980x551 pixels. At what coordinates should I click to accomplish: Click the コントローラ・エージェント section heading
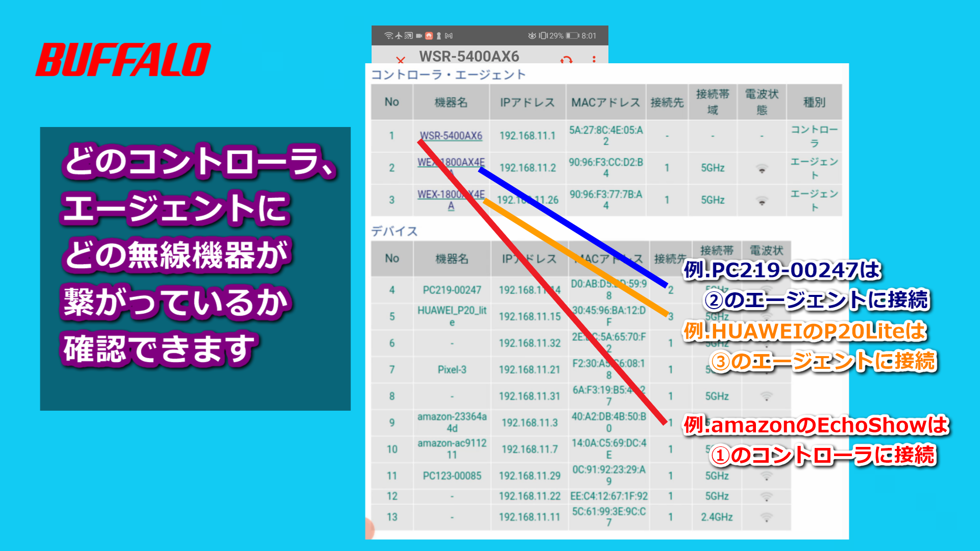(448, 74)
